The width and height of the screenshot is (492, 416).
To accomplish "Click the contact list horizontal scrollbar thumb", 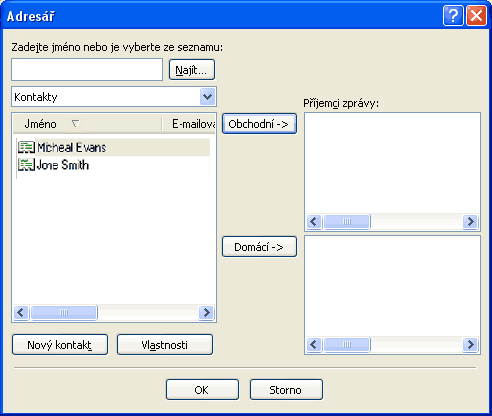I will (64, 313).
